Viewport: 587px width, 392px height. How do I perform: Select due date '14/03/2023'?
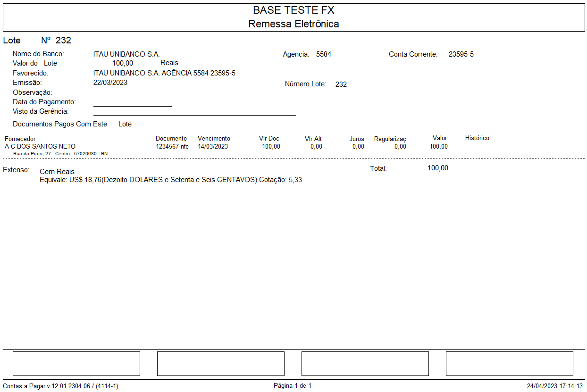(213, 147)
